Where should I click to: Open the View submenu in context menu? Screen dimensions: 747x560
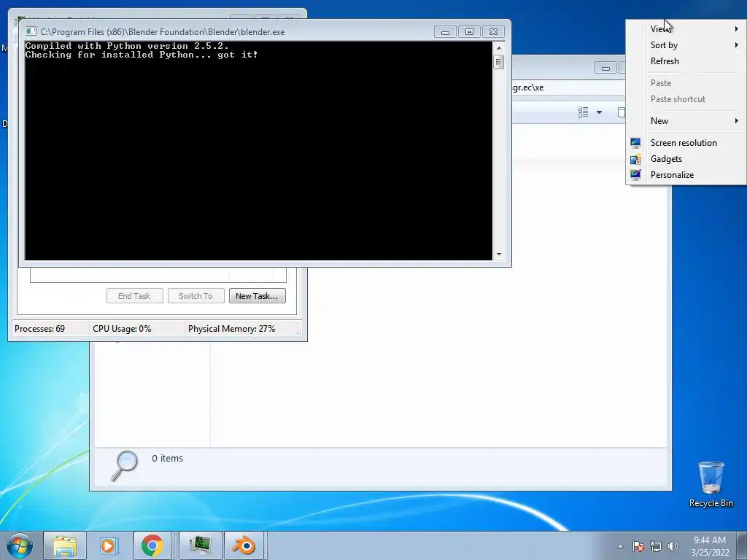(x=686, y=28)
